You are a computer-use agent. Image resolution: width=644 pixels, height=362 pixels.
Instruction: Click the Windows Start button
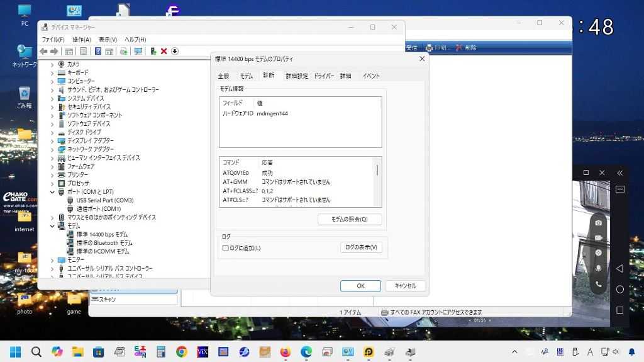[16, 352]
